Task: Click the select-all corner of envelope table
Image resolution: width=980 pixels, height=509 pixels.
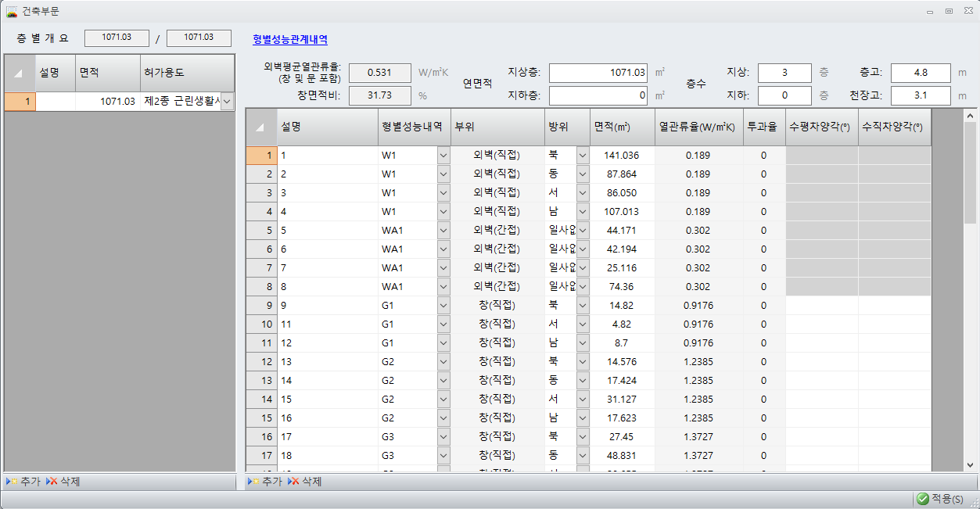Action: 261,127
